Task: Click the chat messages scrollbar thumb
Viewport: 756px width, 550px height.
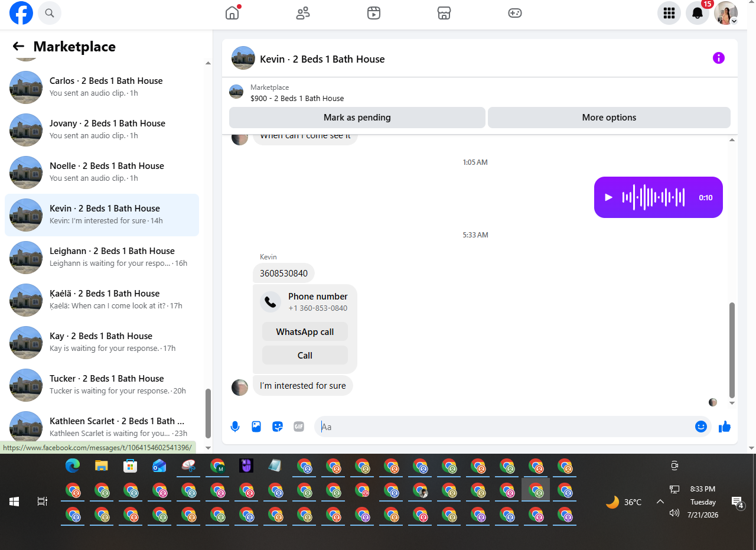Action: point(732,350)
